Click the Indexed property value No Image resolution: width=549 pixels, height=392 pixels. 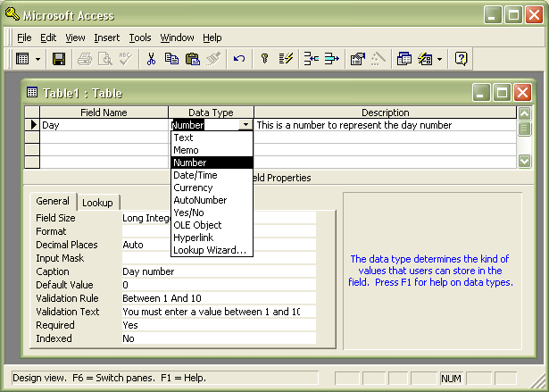pos(219,338)
